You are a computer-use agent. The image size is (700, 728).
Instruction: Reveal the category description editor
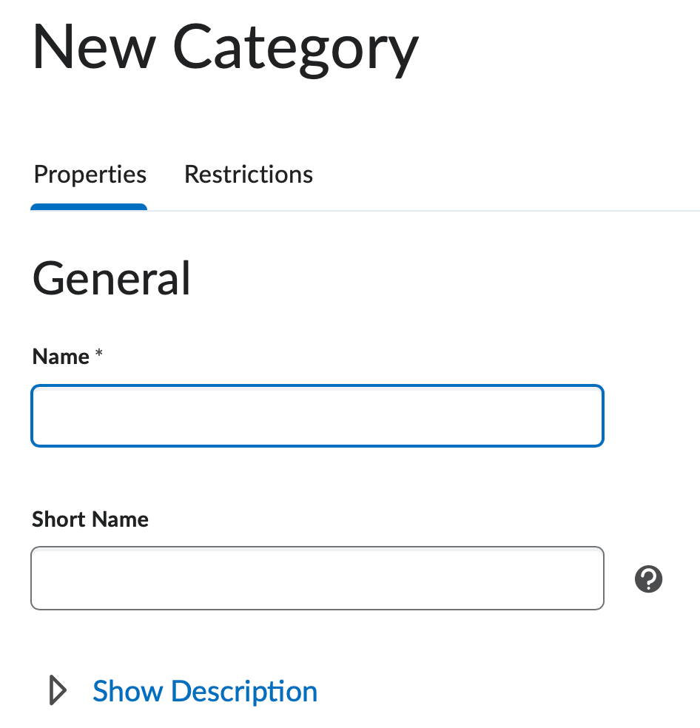pyautogui.click(x=203, y=690)
